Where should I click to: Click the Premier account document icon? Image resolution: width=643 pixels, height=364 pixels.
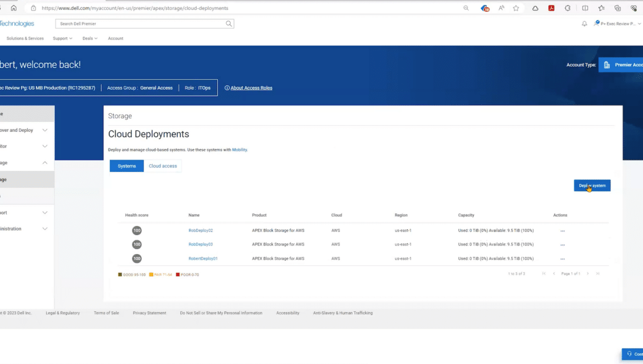(607, 65)
